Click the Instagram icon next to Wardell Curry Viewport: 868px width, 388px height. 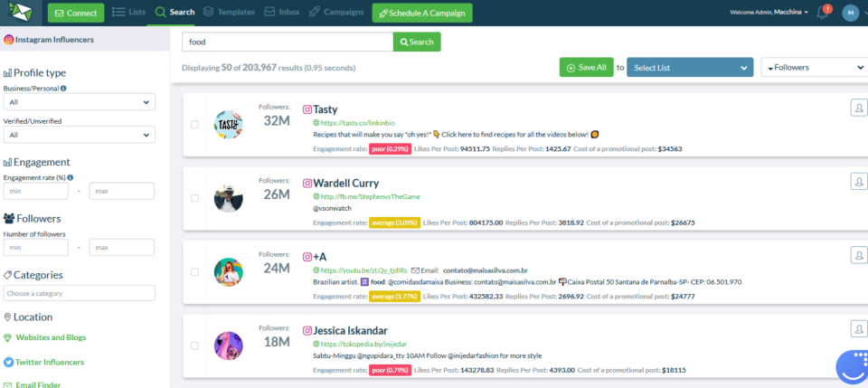(x=307, y=184)
